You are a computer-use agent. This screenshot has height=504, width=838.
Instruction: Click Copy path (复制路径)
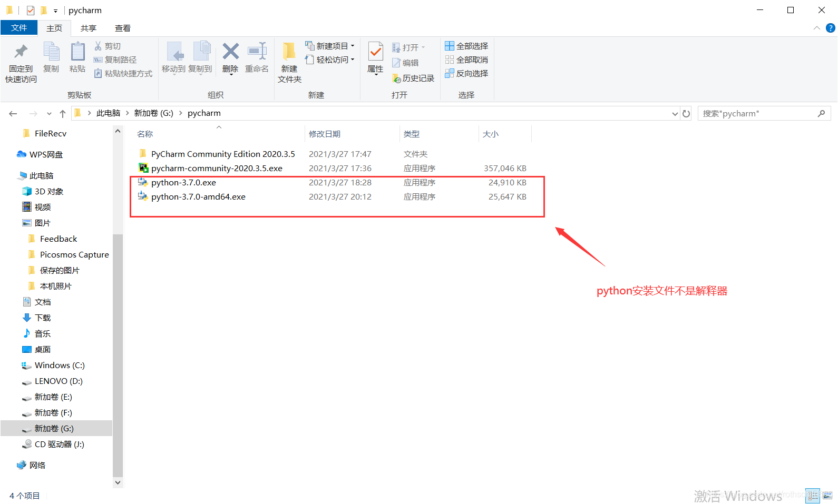coord(115,60)
